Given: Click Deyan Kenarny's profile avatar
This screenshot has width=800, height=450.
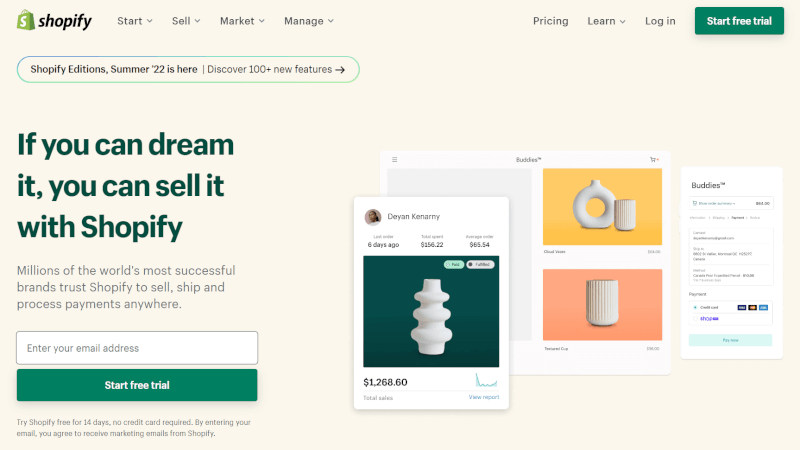Looking at the screenshot, I should pyautogui.click(x=373, y=217).
